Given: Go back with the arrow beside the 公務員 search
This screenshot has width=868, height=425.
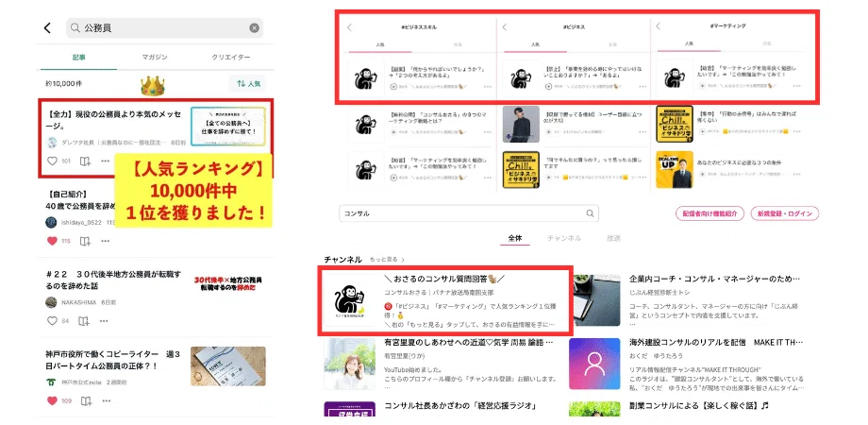Looking at the screenshot, I should [47, 27].
